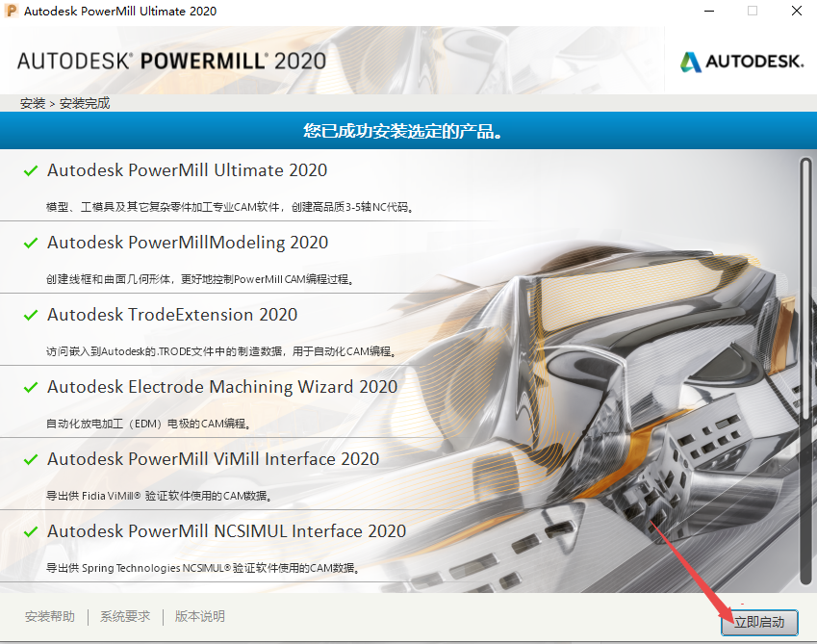
Task: Click the PowerMill icon in the title bar
Action: click(x=12, y=12)
